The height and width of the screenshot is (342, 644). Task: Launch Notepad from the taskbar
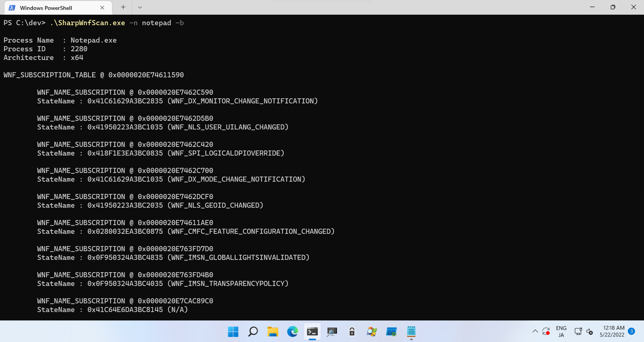[x=411, y=332]
